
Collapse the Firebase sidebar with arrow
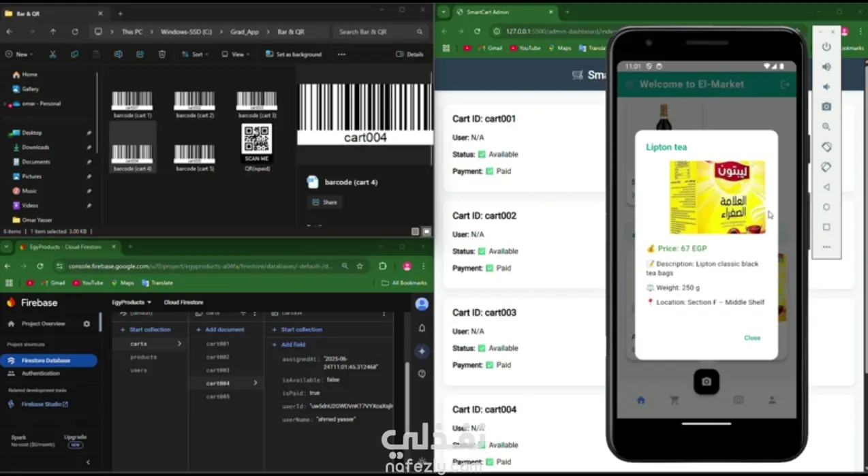pos(87,462)
